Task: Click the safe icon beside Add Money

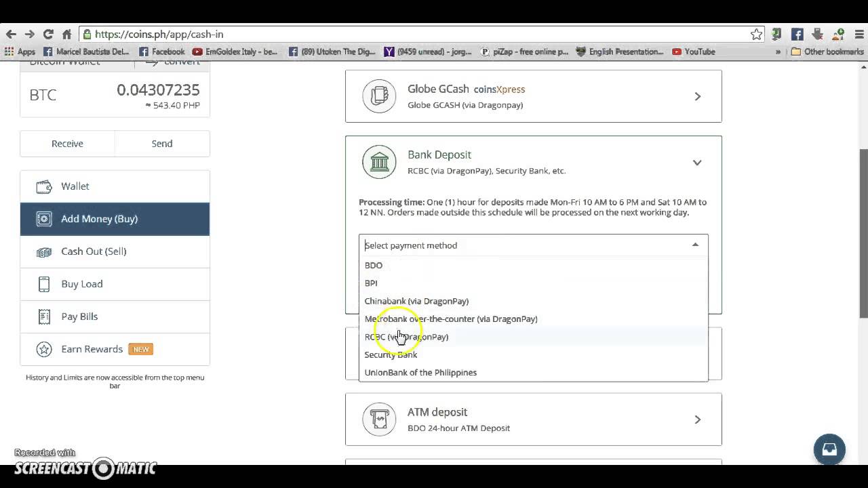Action: pyautogui.click(x=44, y=219)
